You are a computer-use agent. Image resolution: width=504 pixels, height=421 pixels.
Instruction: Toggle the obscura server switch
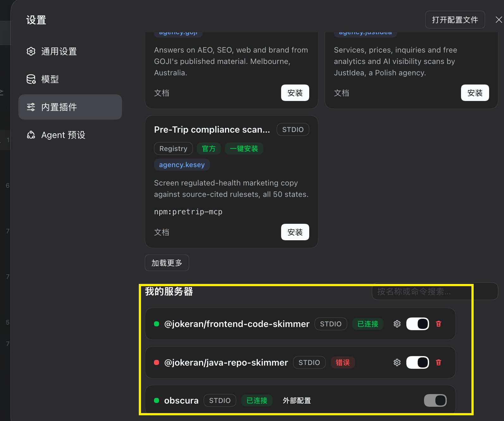(435, 400)
